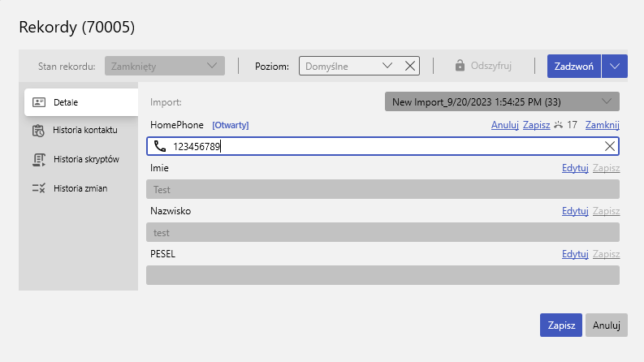This screenshot has width=644, height=362.
Task: Click the phone icon in HomePhone field
Action: (158, 146)
